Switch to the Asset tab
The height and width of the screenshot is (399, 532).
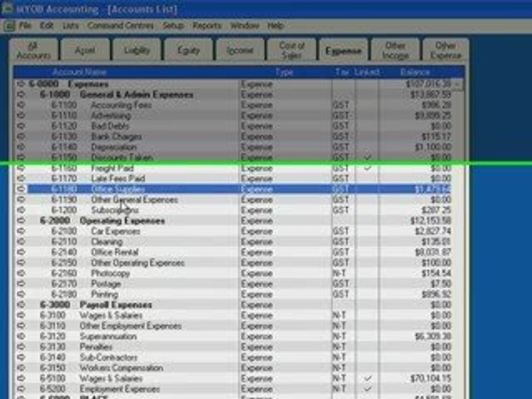pos(85,50)
